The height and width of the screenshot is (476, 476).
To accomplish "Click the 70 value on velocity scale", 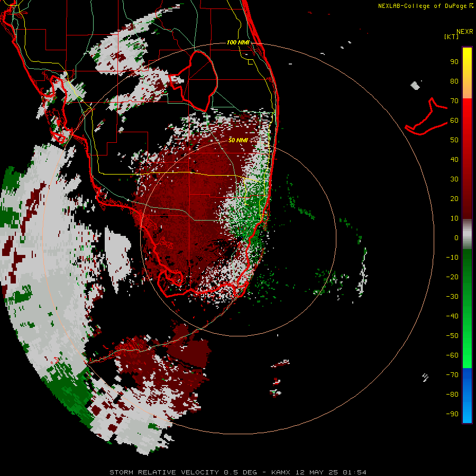I will (454, 101).
